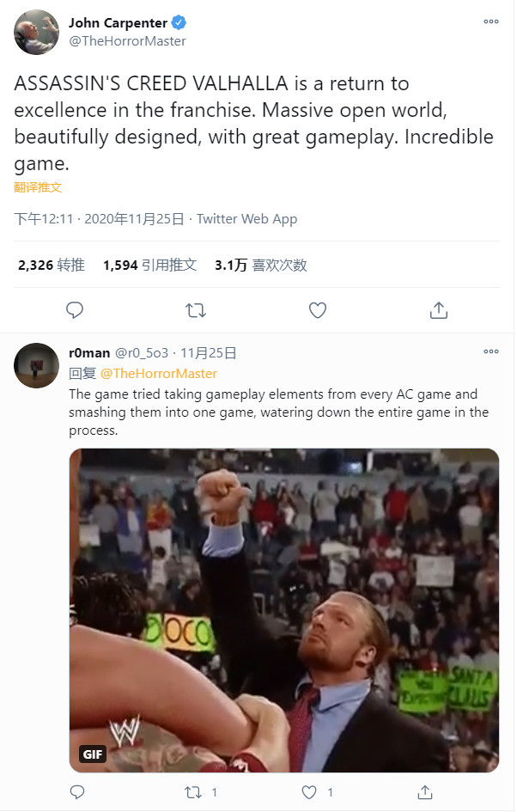Open more options on John Carpenter's tweet

[x=490, y=21]
